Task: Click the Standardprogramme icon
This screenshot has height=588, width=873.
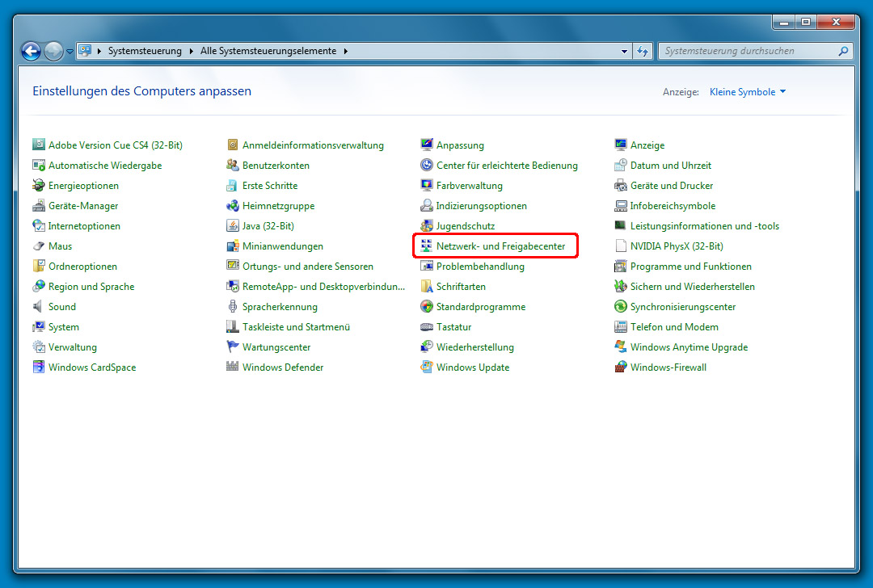Action: coord(427,306)
